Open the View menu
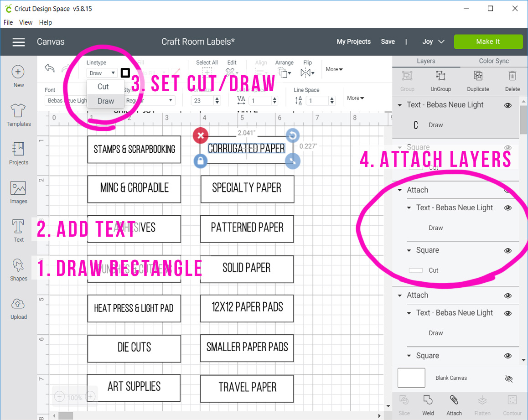This screenshot has height=420, width=528. coord(26,22)
